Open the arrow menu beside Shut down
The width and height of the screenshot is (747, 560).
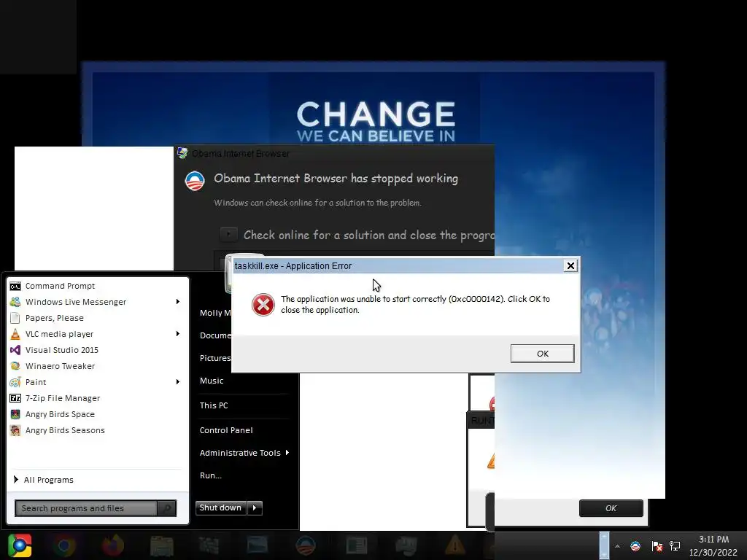click(x=255, y=507)
